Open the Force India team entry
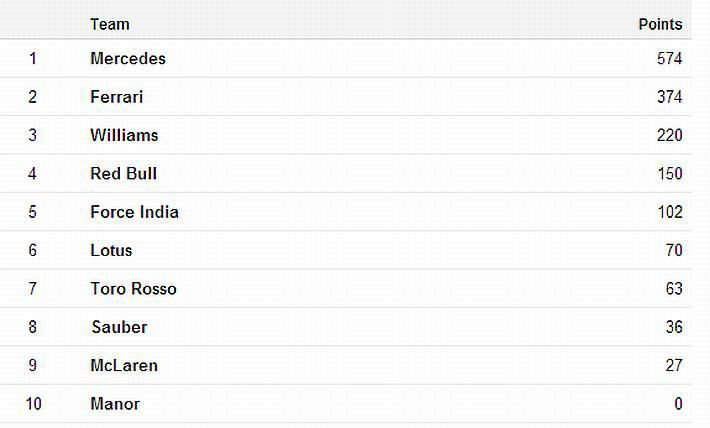Viewport: 710px width, 428px height. point(134,212)
